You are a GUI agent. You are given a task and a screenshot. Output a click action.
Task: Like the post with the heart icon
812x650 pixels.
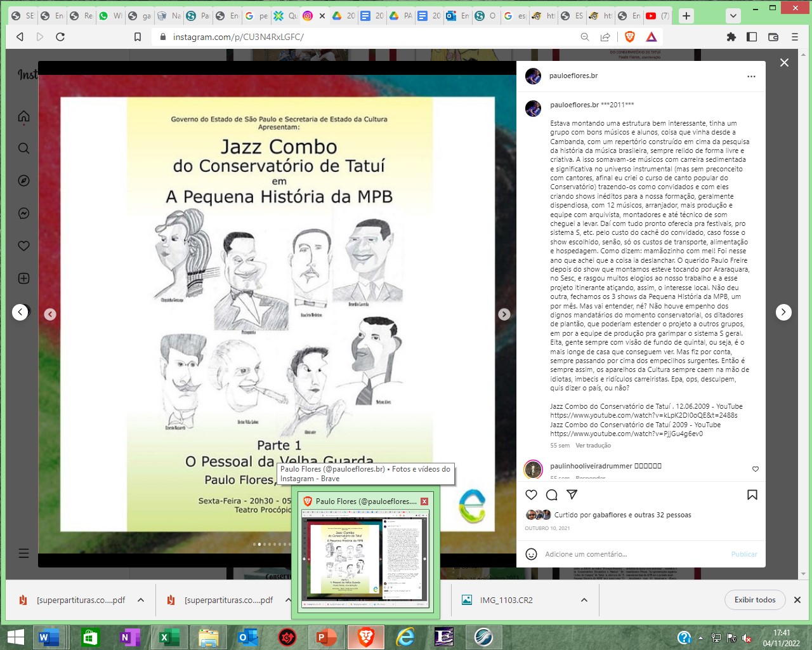coord(532,495)
